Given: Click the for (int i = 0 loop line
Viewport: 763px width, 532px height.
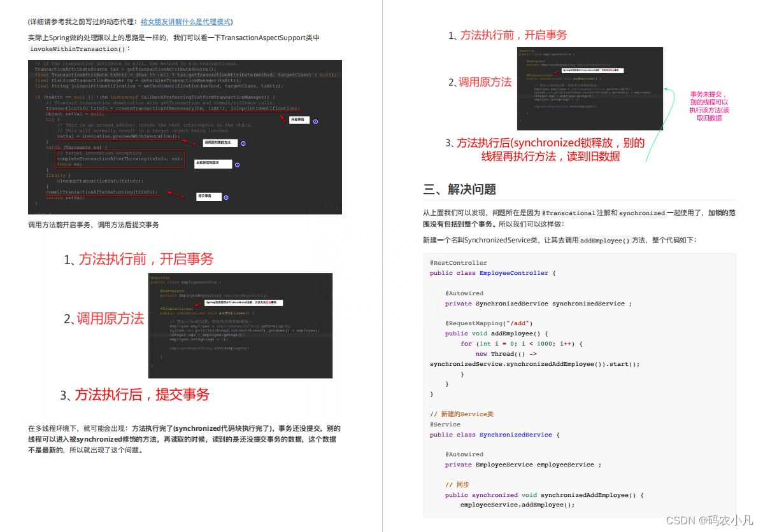Looking at the screenshot, I should [521, 344].
